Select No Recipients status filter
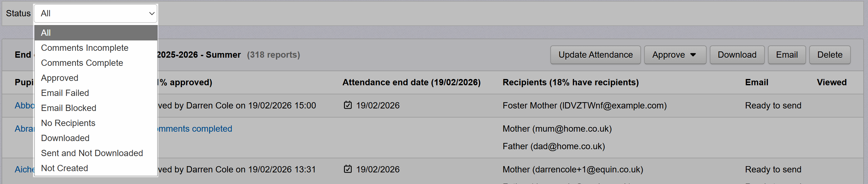 [x=68, y=123]
